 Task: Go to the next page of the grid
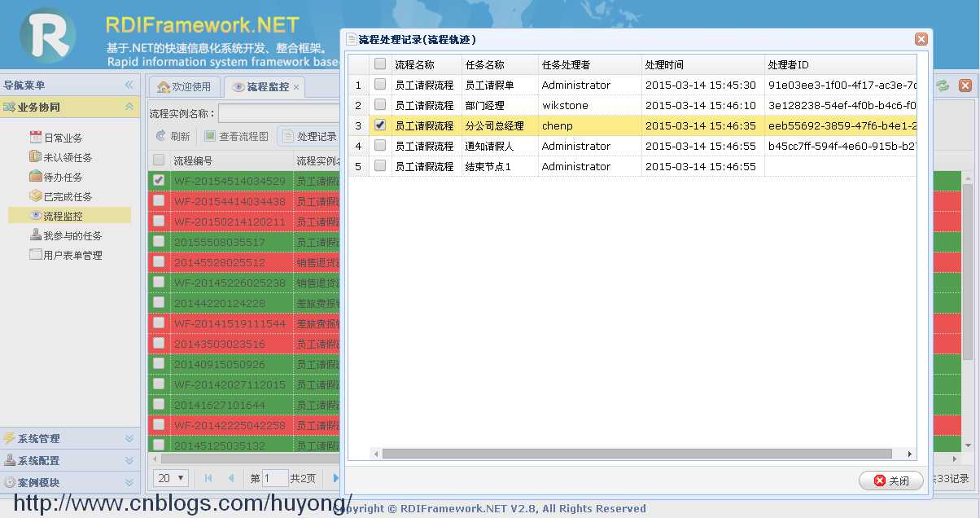point(335,478)
